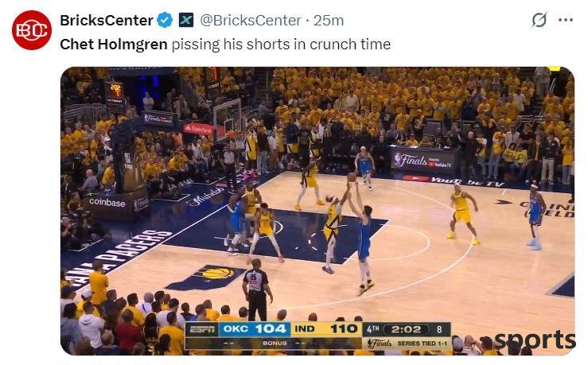This screenshot has height=365, width=588.
Task: Open the BricksCenter red BC profile avatar
Action: click(32, 30)
